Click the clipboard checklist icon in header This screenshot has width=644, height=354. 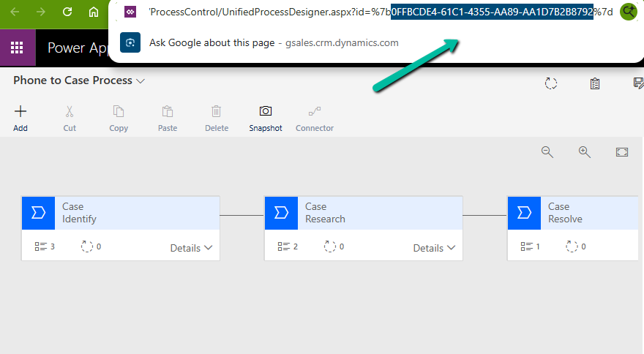[595, 83]
